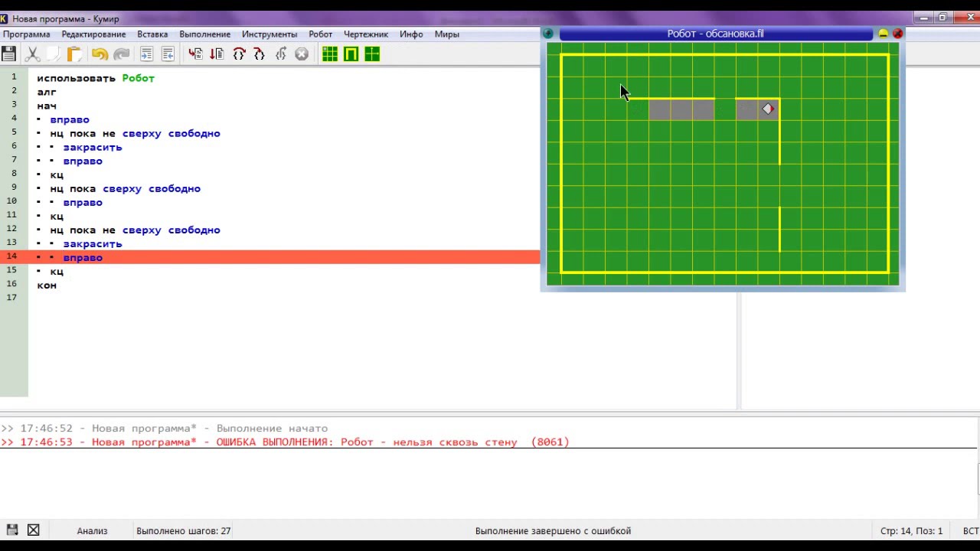This screenshot has height=551, width=980.
Task: Run program step by step icon
Action: tap(217, 54)
